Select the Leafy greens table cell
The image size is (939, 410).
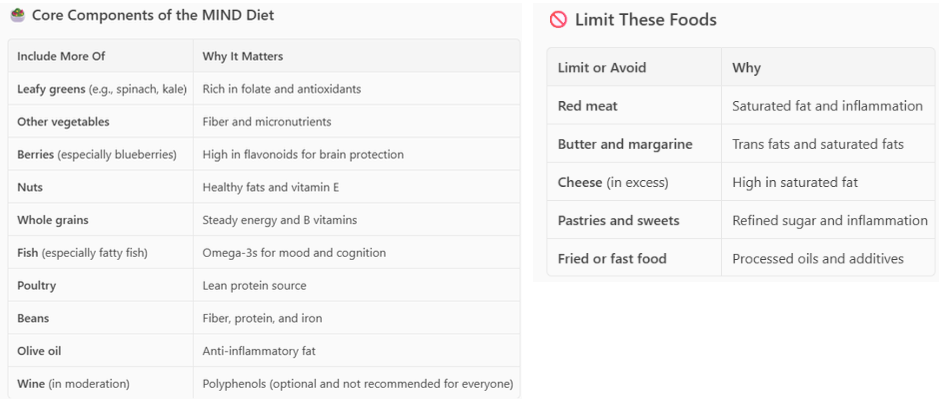(x=102, y=89)
